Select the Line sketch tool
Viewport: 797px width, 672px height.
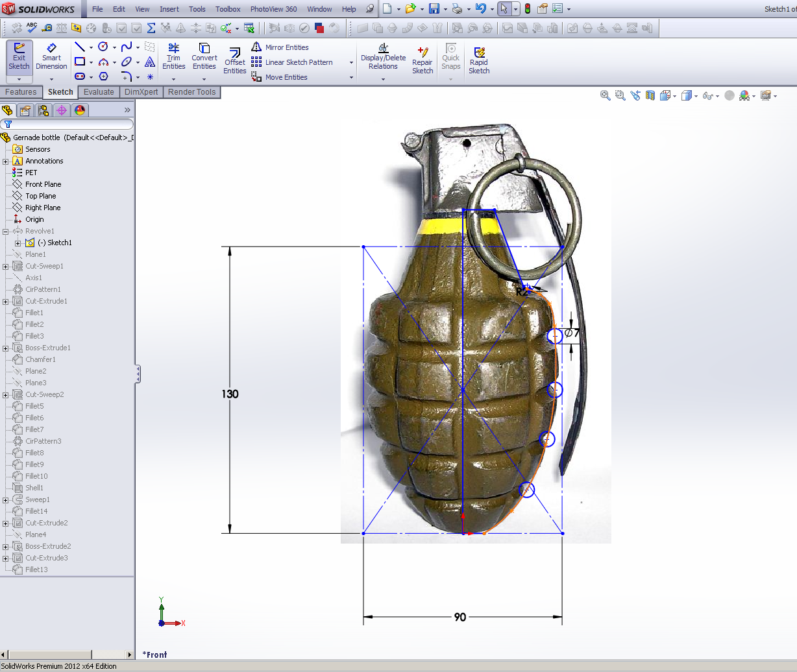[x=80, y=46]
